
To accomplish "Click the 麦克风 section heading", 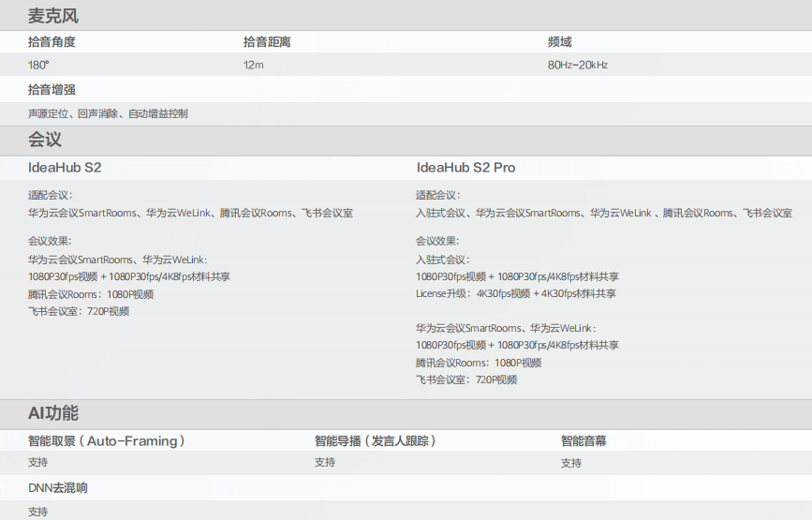I will coord(52,16).
